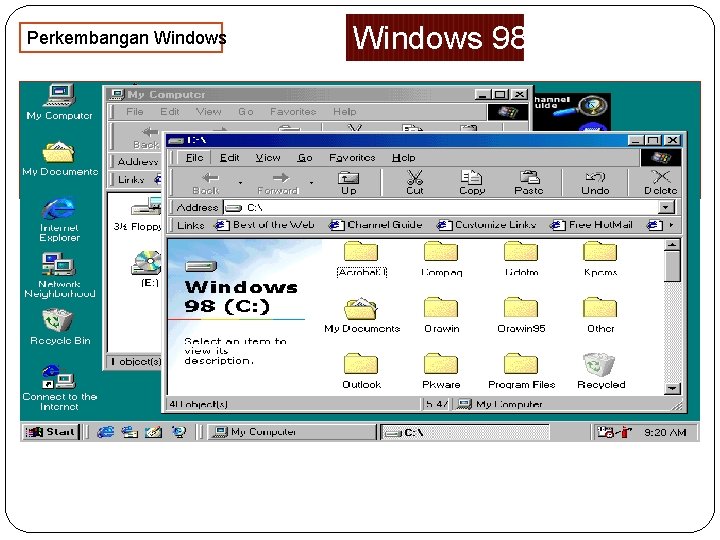The image size is (720, 540).
Task: Click Back in C:\ window toolbar
Action: tap(206, 183)
